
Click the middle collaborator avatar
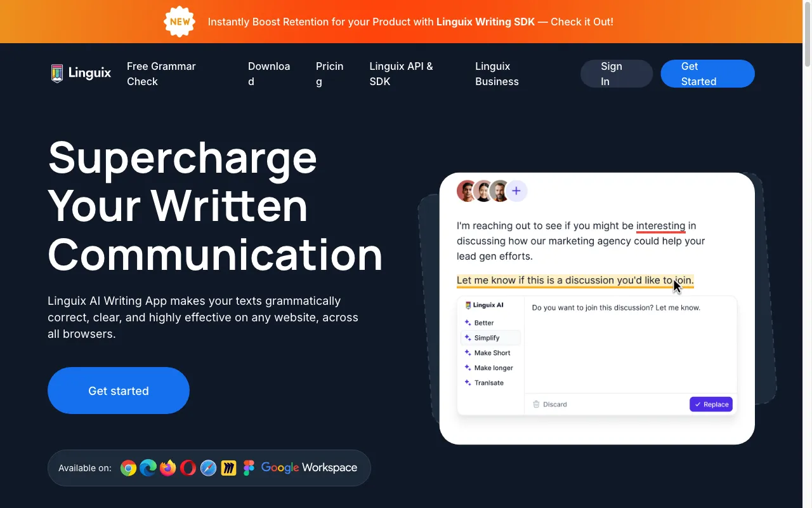pos(483,190)
